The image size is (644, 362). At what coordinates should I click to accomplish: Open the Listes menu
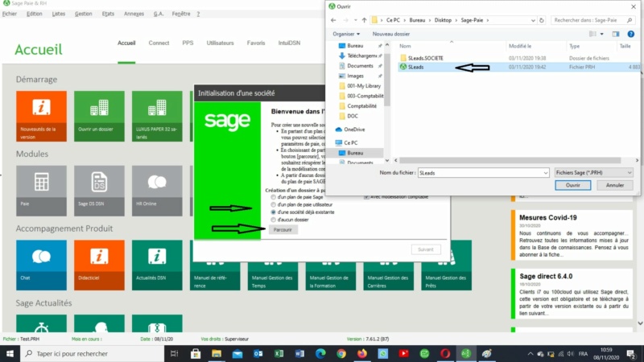point(58,14)
